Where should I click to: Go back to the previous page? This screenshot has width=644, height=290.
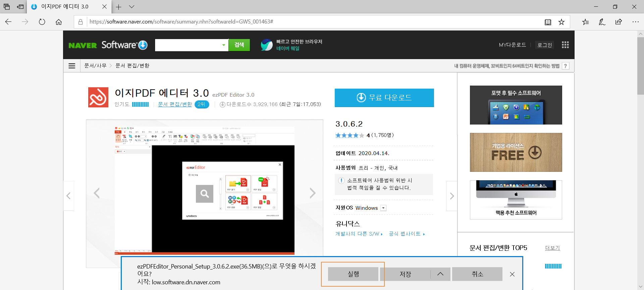(x=8, y=22)
